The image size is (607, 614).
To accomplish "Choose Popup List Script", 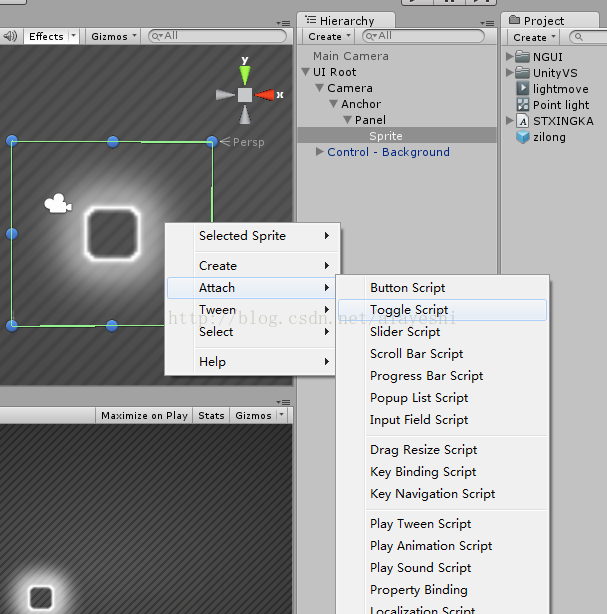I will [443, 398].
